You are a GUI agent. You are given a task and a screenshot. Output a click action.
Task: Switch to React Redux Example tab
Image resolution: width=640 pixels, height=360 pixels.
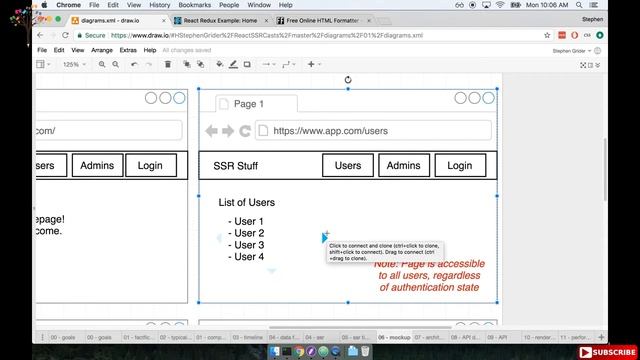click(221, 20)
